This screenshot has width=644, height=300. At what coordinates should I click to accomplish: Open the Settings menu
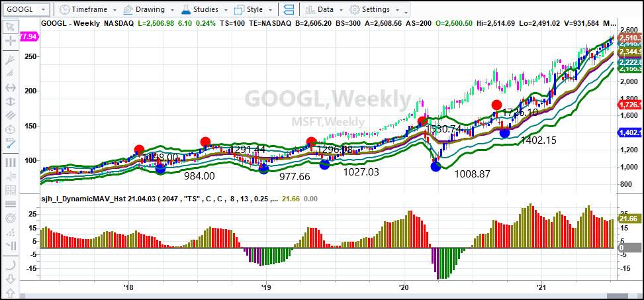[376, 9]
